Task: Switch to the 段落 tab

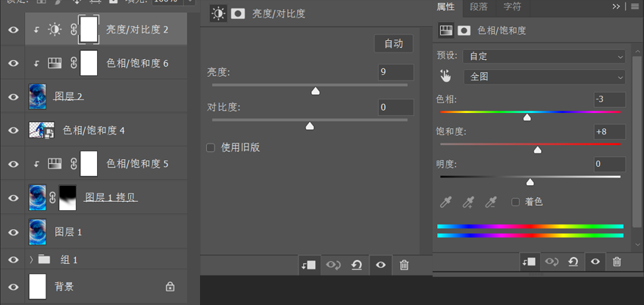Action: pos(479,7)
